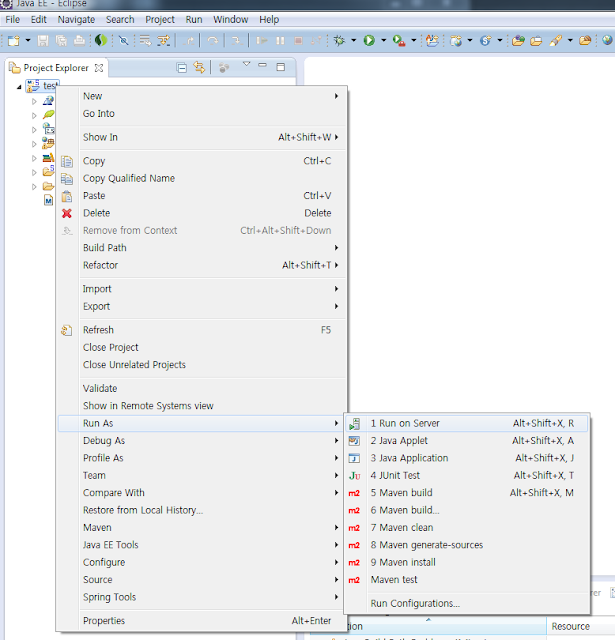615x640 pixels.
Task: Click the New wizard toolbar icon
Action: [14, 40]
